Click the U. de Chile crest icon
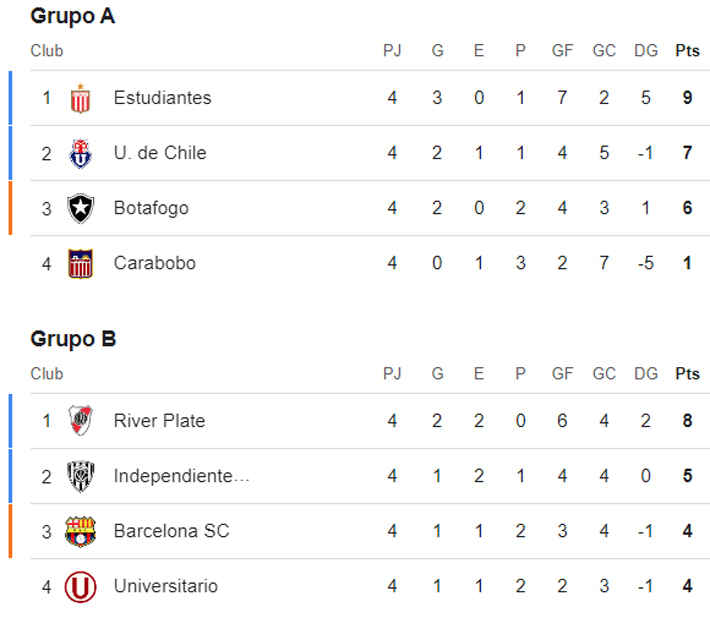710x629 pixels. click(x=80, y=153)
